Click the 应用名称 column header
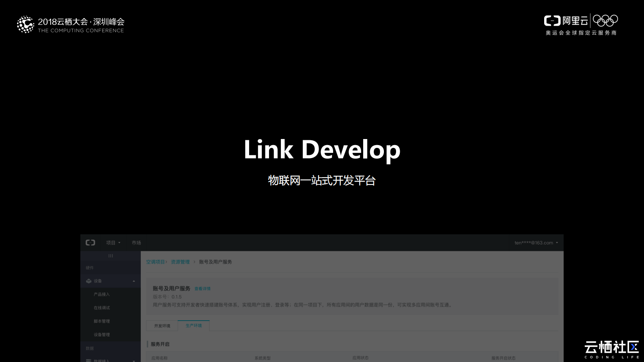This screenshot has width=644, height=362. point(159,358)
